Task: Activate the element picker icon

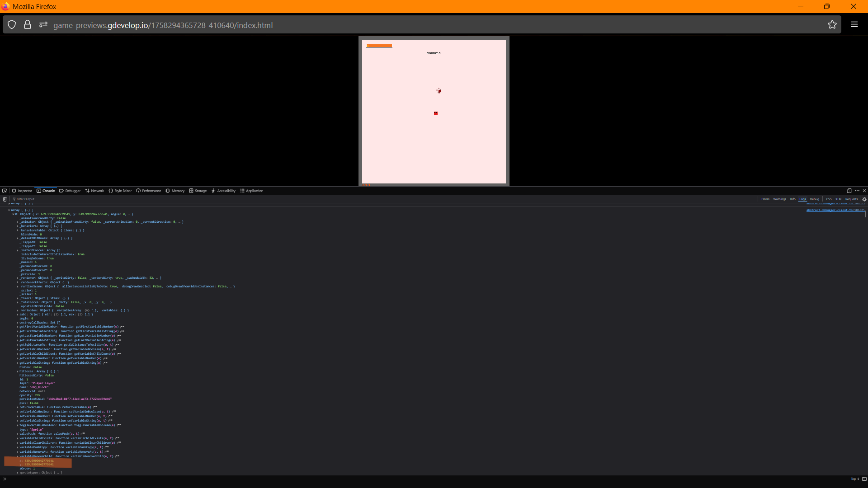Action: tap(4, 191)
